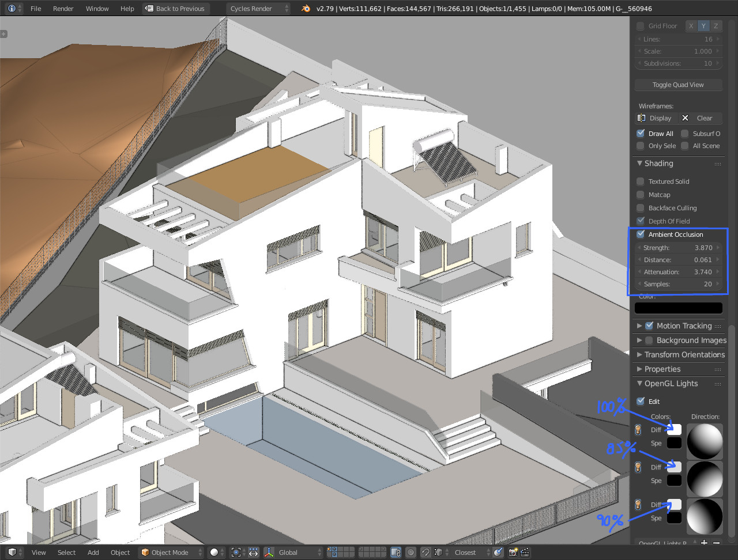Enable the Matcap checkbox

point(641,195)
